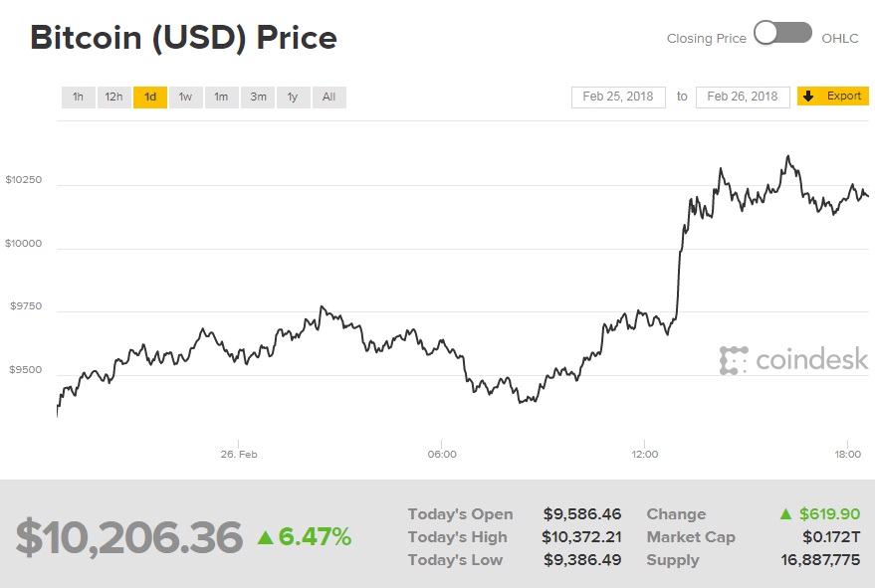Show the 1y price history
The width and height of the screenshot is (875, 588).
pyautogui.click(x=293, y=97)
